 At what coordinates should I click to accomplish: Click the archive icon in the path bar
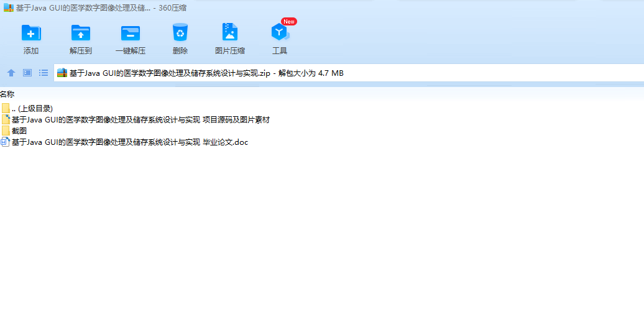pyautogui.click(x=62, y=73)
